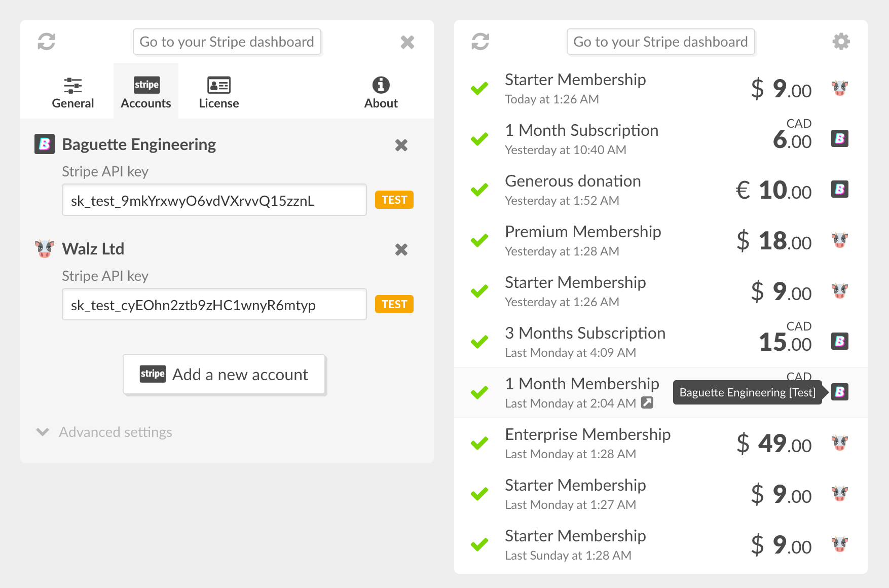
Task: Click Add a new account button
Action: [225, 375]
